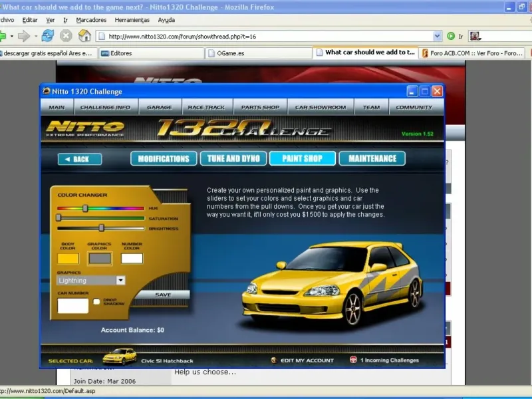Click the Edit My Account icon

pos(274,360)
